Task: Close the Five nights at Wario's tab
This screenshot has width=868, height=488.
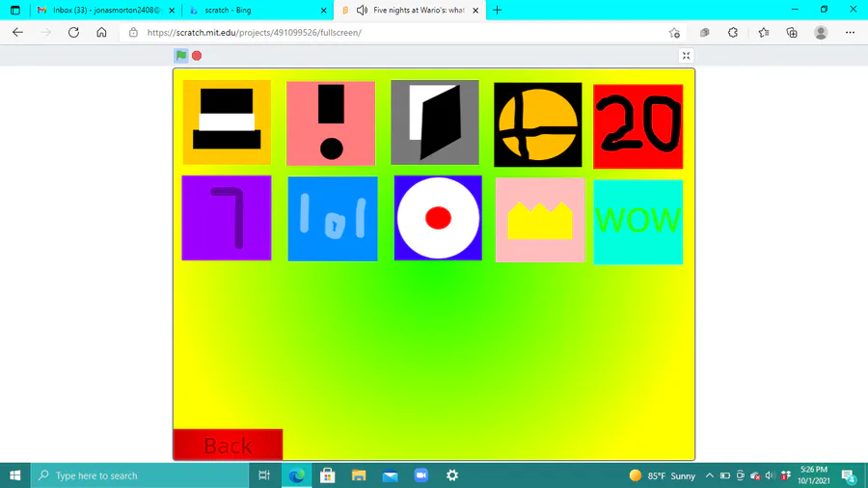Action: 475,10
